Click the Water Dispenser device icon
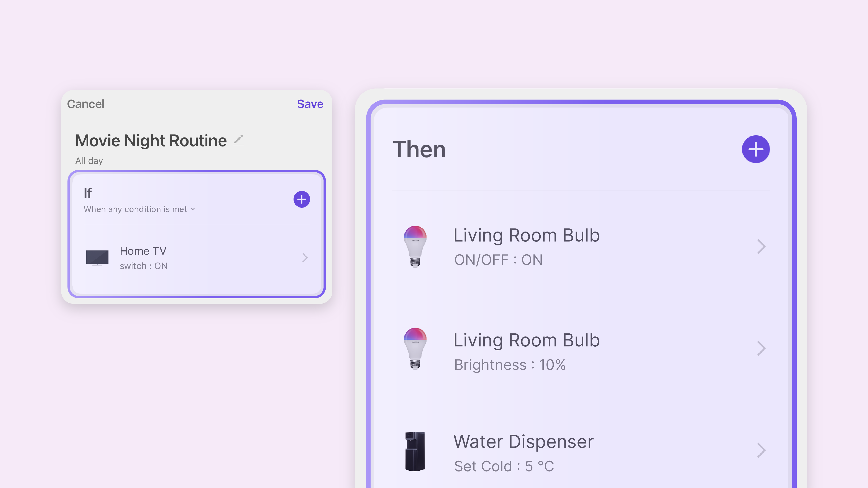Image resolution: width=868 pixels, height=488 pixels. coord(415,451)
